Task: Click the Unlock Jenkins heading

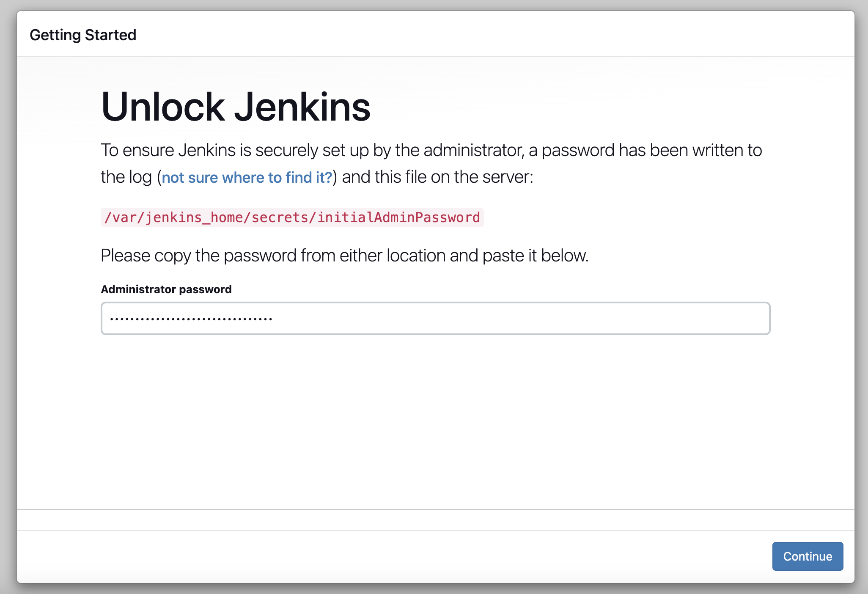Action: [x=236, y=107]
